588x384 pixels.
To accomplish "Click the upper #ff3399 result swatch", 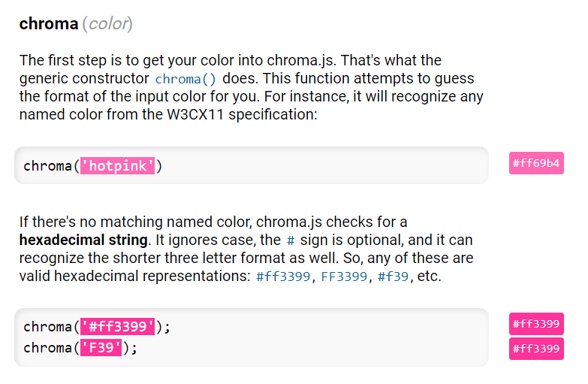I will pos(536,325).
